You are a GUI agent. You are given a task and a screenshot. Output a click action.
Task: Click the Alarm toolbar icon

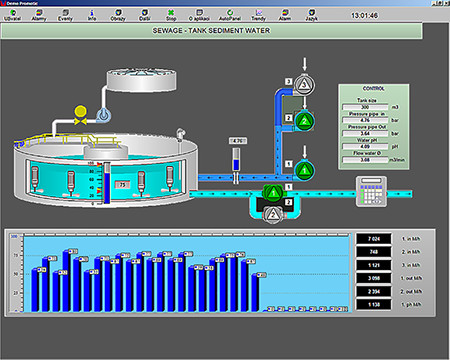click(285, 15)
